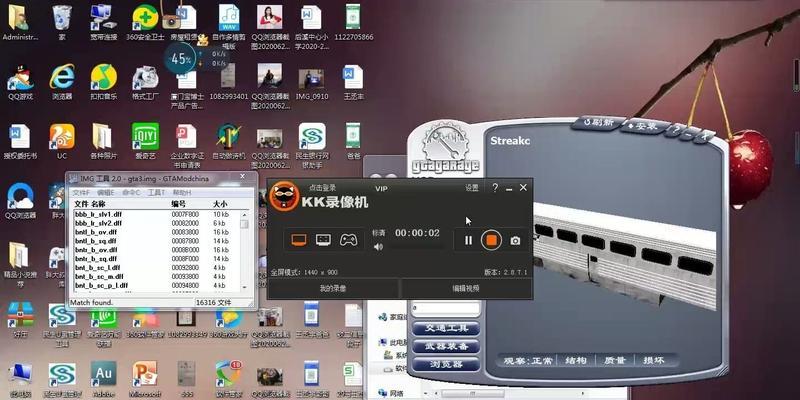This screenshot has width=800, height=400.
Task: Switch view to 结构 structure
Action: coord(576,360)
